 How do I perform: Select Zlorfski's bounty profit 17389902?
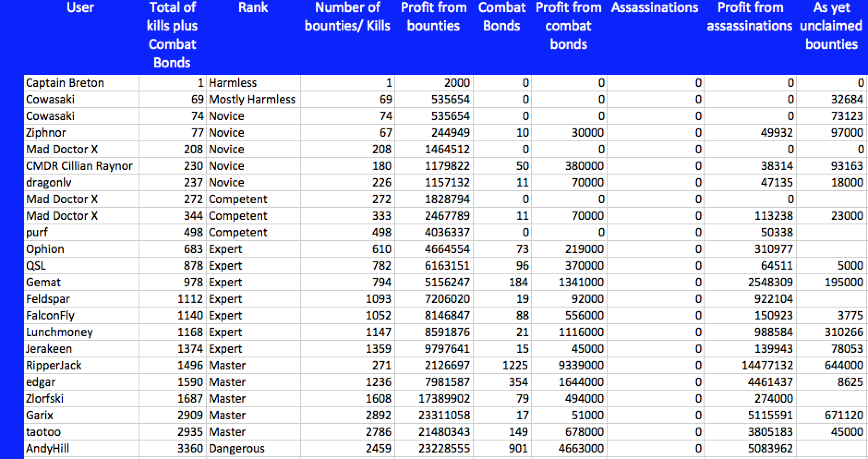click(x=434, y=399)
